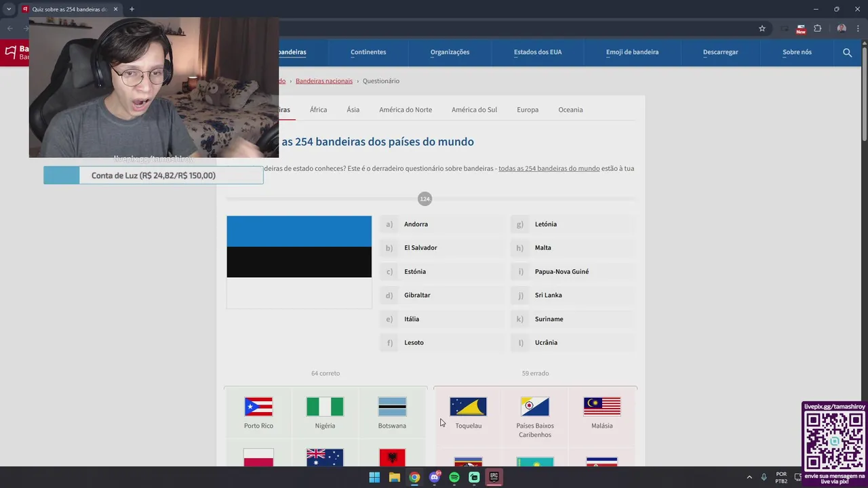The width and height of the screenshot is (868, 488).
Task: Open the site search magnifier icon
Action: point(847,52)
